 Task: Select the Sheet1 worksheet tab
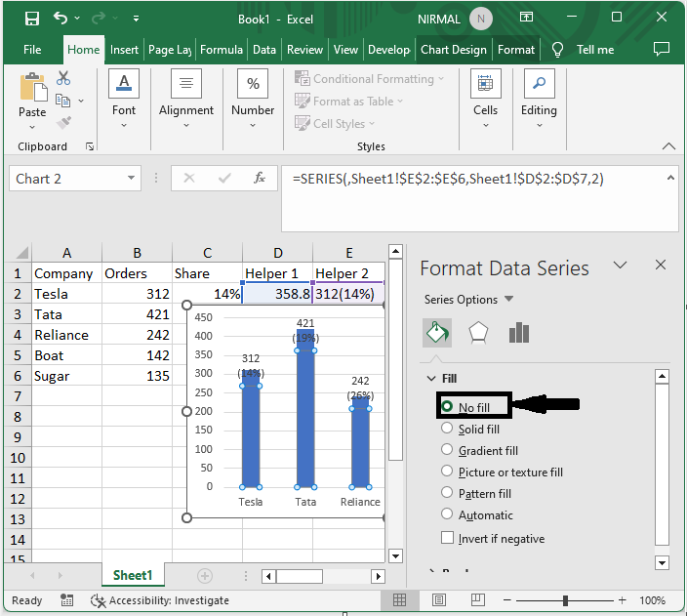click(x=133, y=576)
